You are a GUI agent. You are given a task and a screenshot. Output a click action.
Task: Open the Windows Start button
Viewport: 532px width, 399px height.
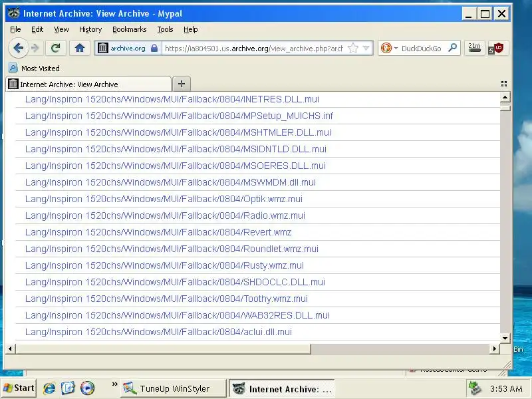(x=19, y=388)
